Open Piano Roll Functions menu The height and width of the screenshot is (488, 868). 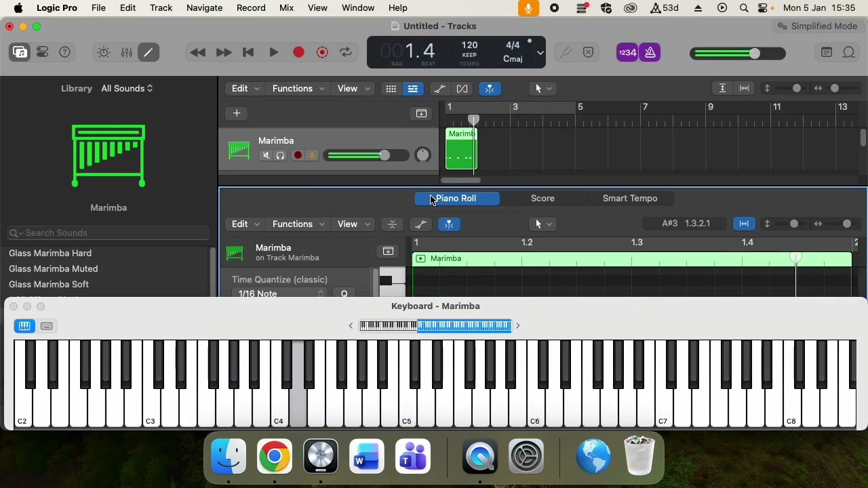pyautogui.click(x=298, y=224)
